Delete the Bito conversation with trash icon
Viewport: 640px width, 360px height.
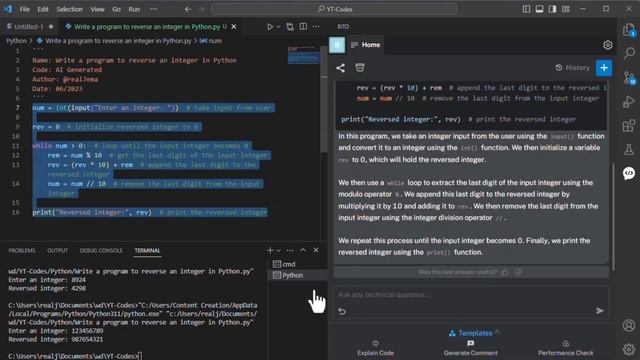point(360,67)
